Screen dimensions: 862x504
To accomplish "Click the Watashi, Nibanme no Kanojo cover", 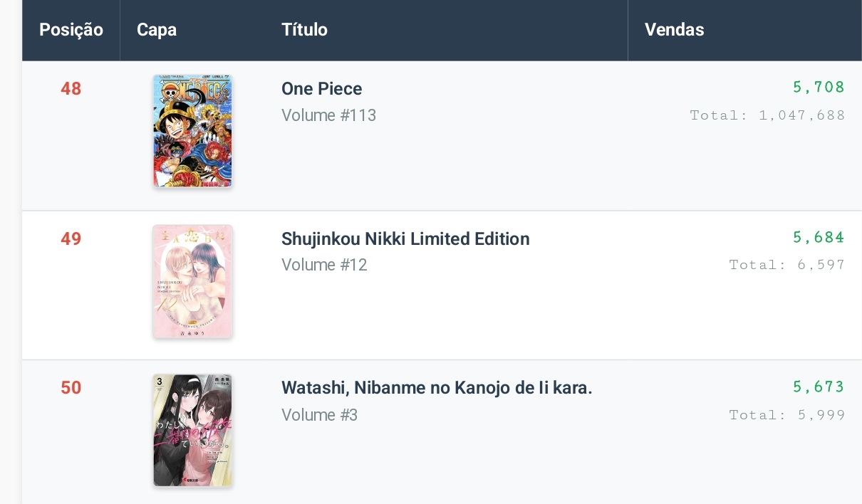I will (x=192, y=431).
